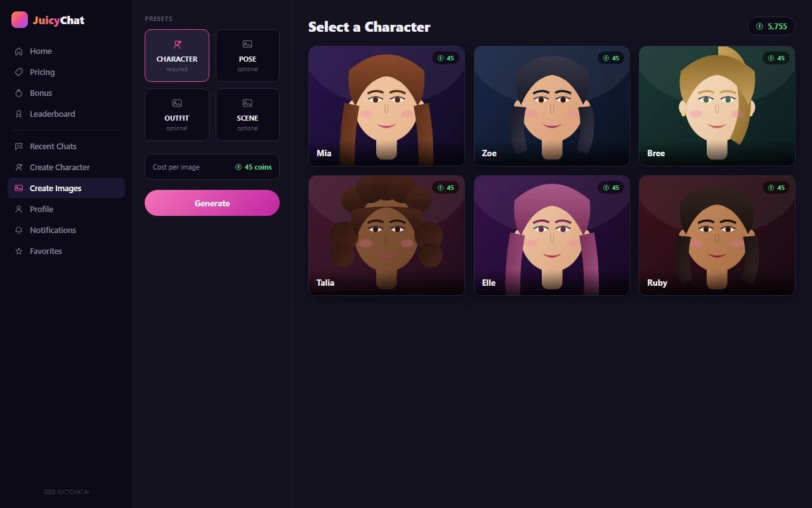Select the Create Images menu item

click(x=66, y=189)
